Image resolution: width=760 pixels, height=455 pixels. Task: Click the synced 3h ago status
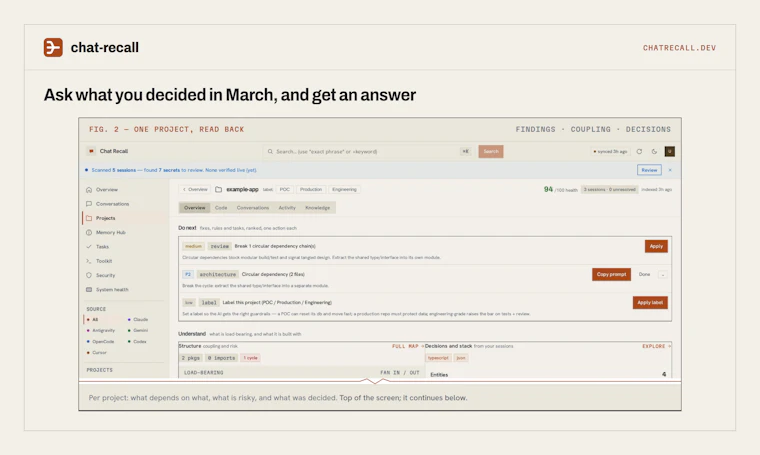pos(610,152)
